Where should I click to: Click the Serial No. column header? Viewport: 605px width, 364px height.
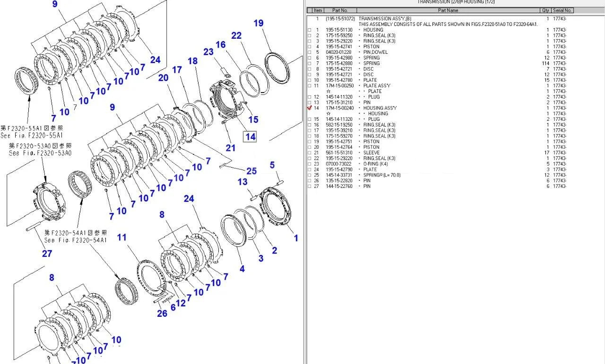pyautogui.click(x=562, y=10)
